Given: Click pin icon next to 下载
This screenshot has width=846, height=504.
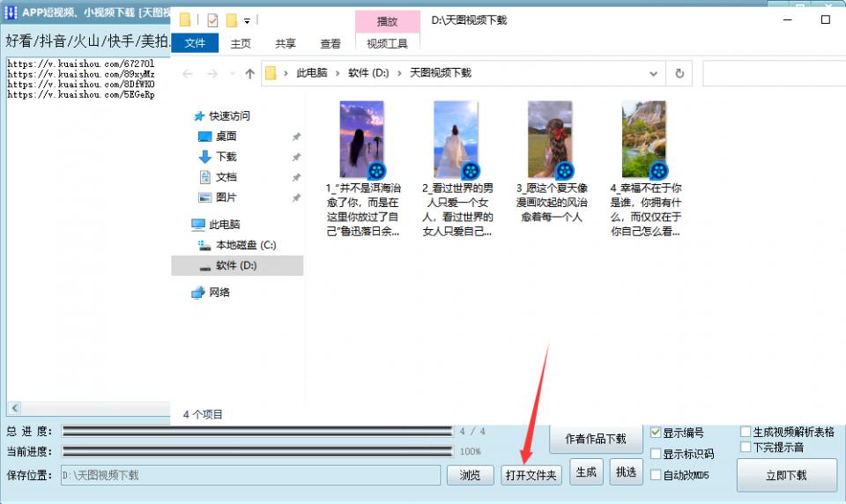Looking at the screenshot, I should (296, 158).
